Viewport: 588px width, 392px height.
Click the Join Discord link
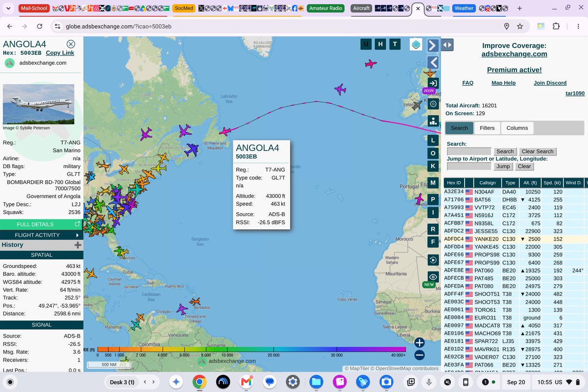tap(550, 83)
